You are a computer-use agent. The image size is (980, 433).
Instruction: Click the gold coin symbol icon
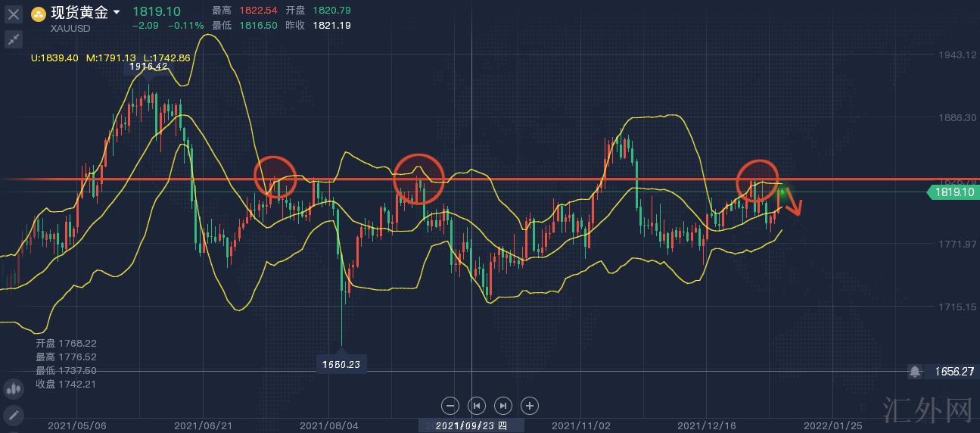pos(38,14)
